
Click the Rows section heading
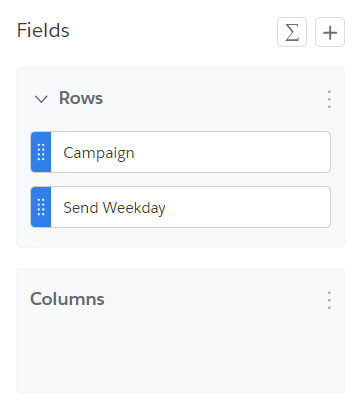pos(81,98)
